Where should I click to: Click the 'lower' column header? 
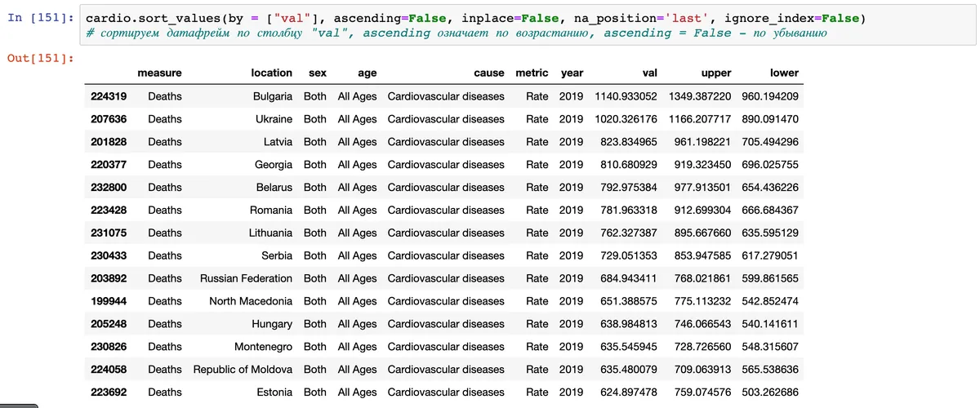pyautogui.click(x=784, y=73)
